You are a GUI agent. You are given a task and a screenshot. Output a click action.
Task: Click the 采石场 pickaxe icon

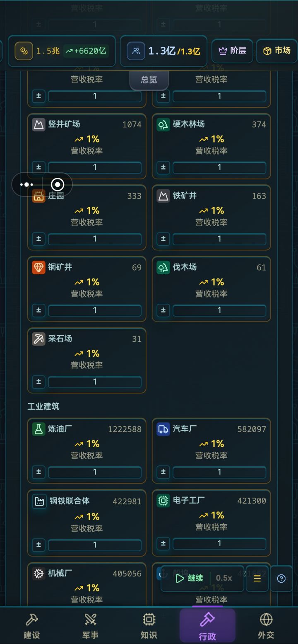pyautogui.click(x=38, y=339)
